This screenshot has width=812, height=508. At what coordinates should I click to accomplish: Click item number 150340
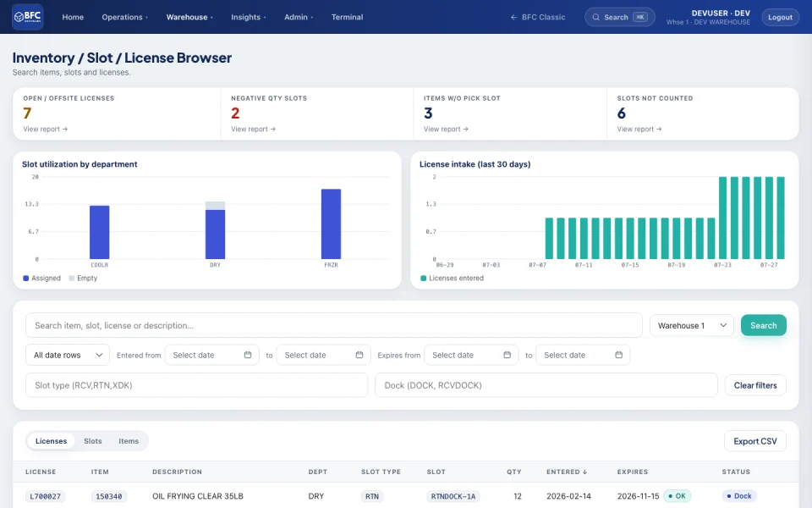click(109, 496)
